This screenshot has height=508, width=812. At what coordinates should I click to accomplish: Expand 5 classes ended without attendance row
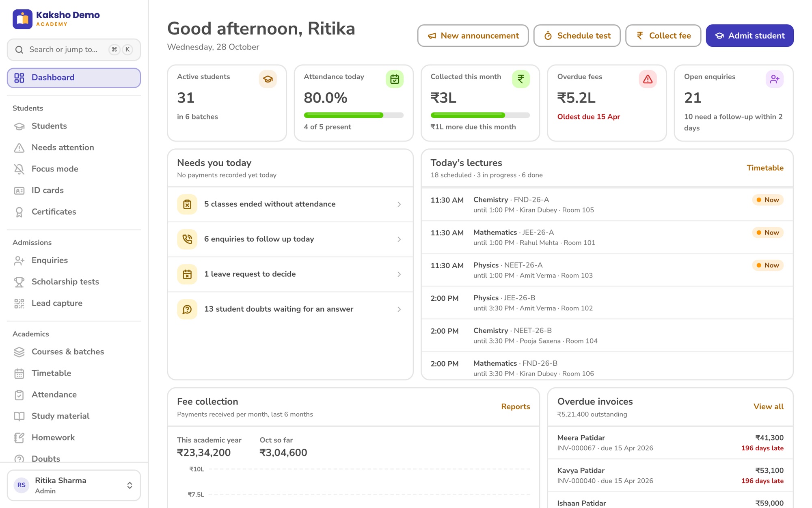click(x=290, y=204)
